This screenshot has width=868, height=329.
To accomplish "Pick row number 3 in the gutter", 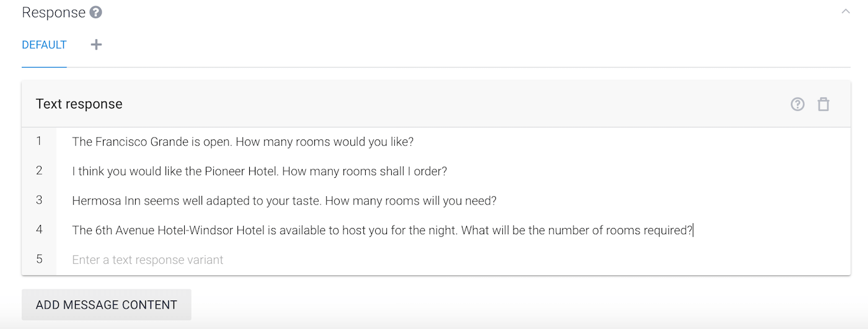I will click(x=39, y=200).
